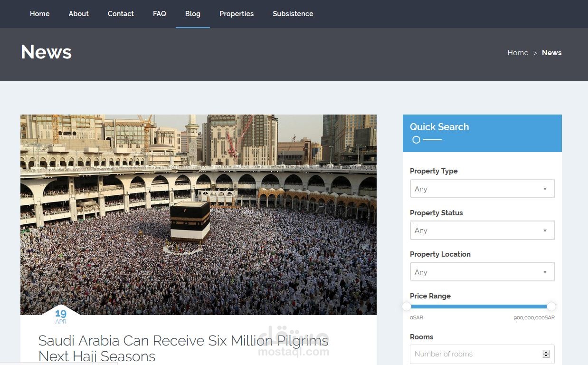Navigate to the Home menu item
588x365 pixels.
point(39,14)
